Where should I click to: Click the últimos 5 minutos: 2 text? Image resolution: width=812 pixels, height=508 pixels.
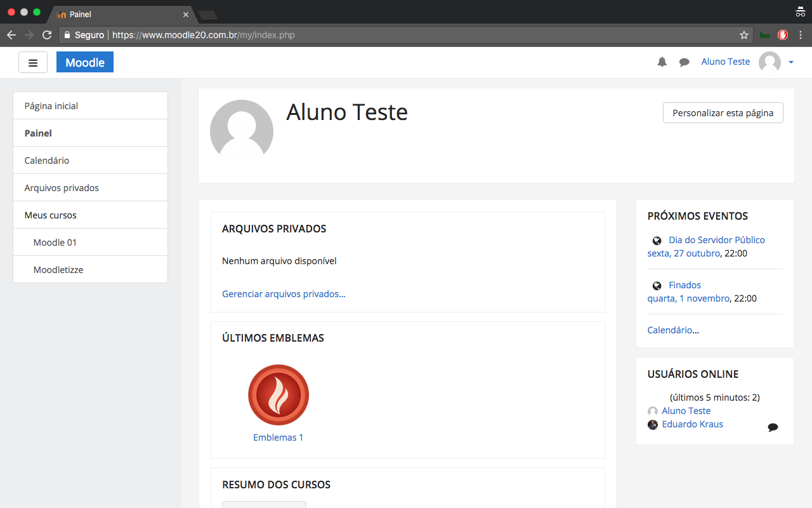(715, 398)
